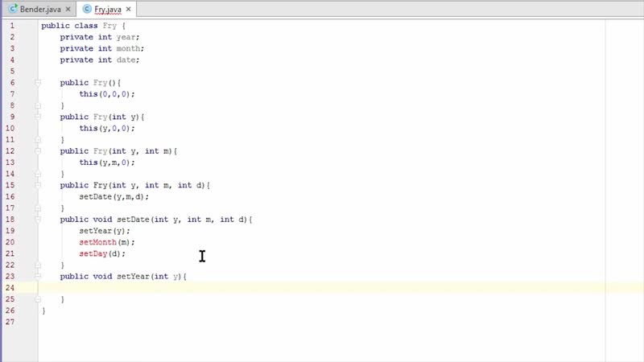Switch to the Bender.java tab

pyautogui.click(x=39, y=9)
